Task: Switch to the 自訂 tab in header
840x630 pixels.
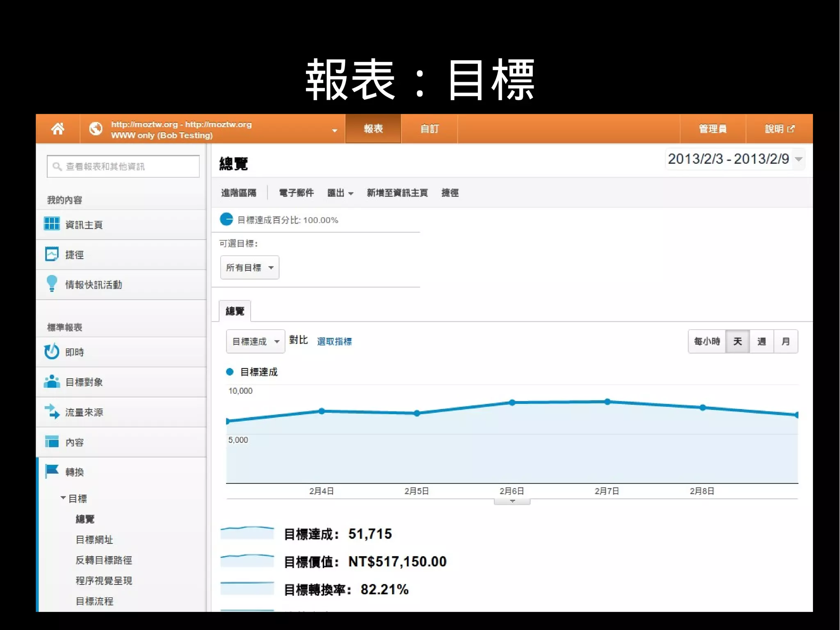Action: pos(429,129)
